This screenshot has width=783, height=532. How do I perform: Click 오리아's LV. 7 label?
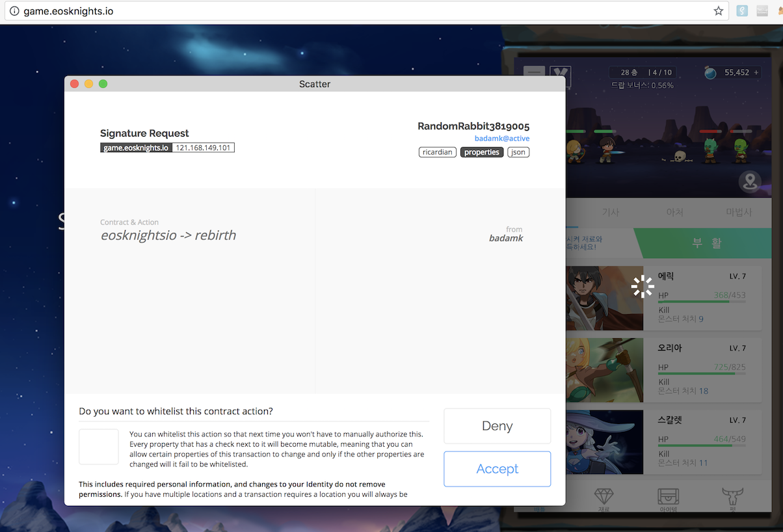(x=737, y=348)
